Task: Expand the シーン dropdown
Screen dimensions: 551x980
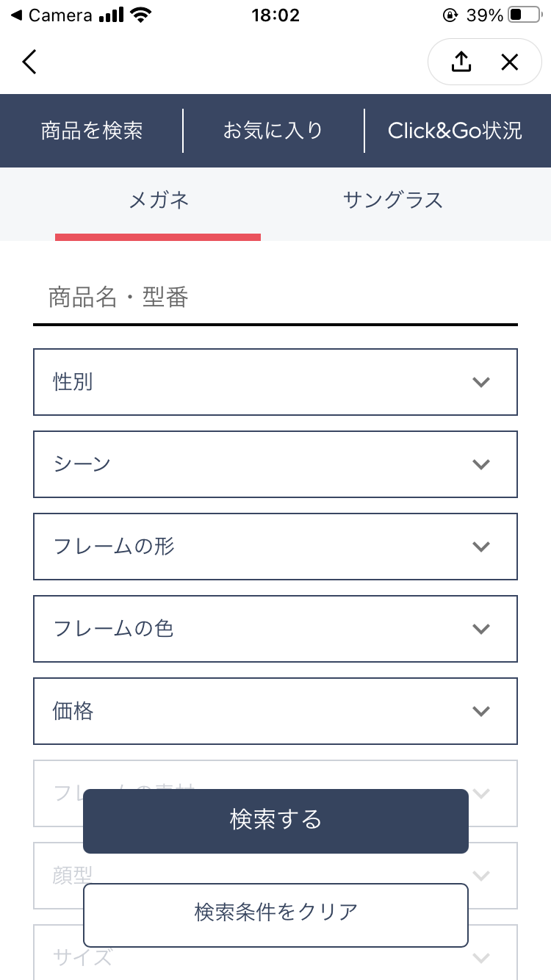Action: click(x=275, y=464)
